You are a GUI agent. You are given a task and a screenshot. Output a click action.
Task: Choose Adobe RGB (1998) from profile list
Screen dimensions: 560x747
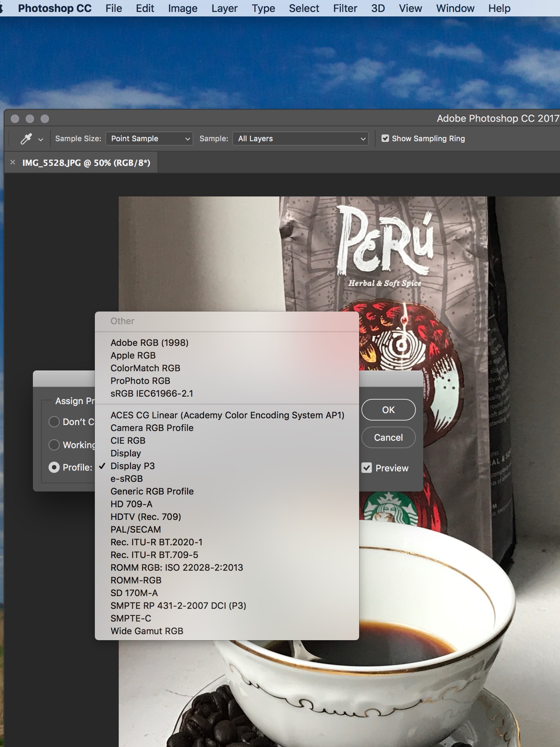coord(149,342)
